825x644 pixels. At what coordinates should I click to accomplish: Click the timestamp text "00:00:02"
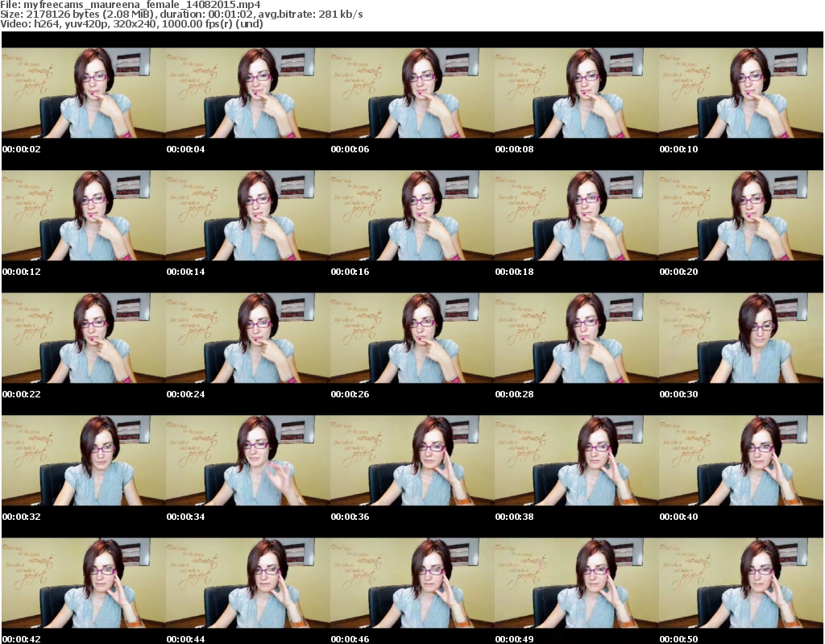pyautogui.click(x=22, y=149)
